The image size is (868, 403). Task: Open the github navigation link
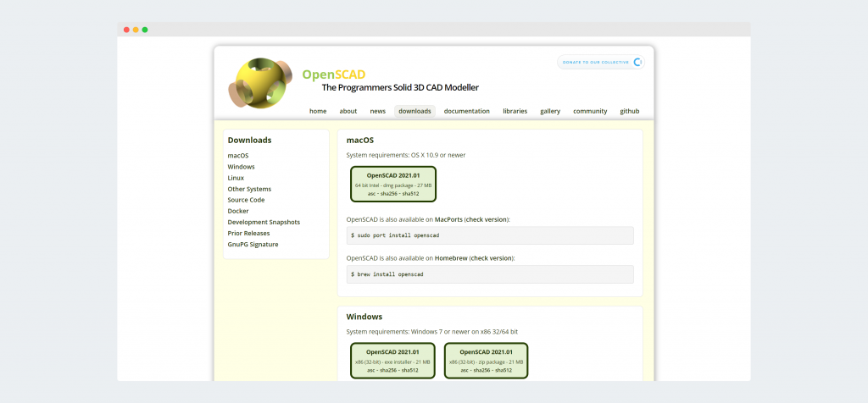click(x=630, y=111)
